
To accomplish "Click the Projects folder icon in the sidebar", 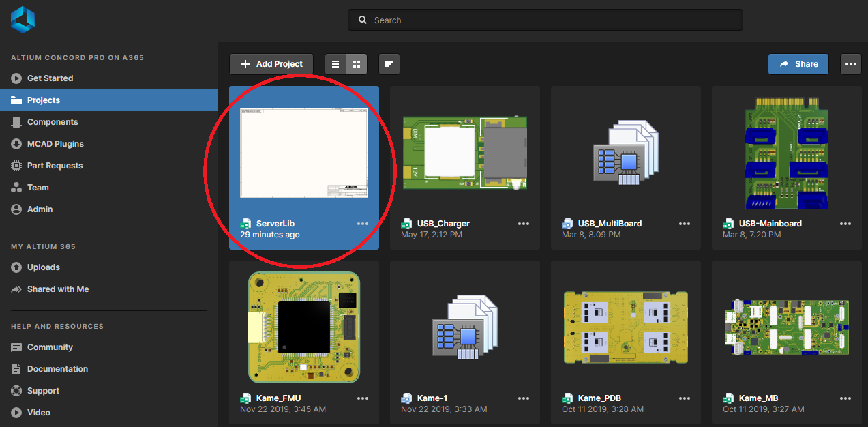I will 16,100.
